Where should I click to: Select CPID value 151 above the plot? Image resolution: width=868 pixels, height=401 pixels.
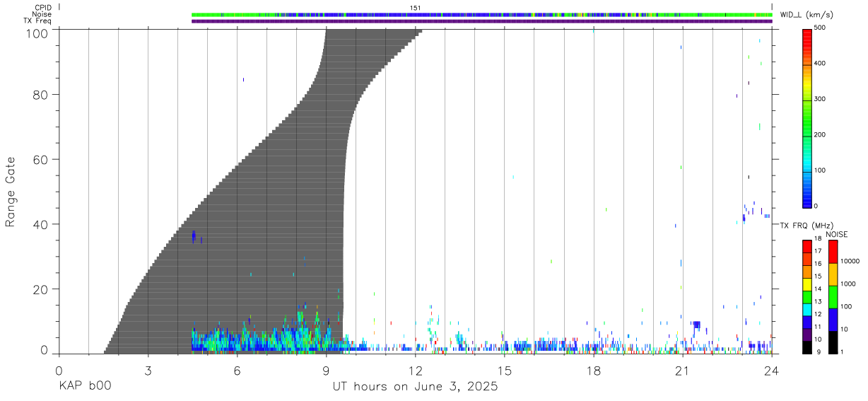[x=415, y=8]
